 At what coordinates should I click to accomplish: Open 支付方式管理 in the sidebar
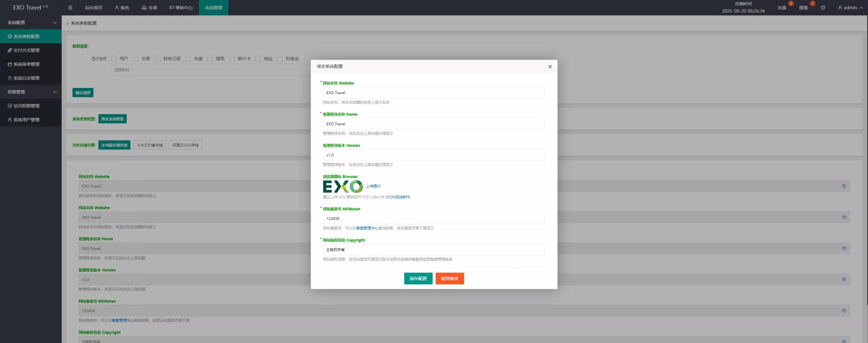pos(26,50)
